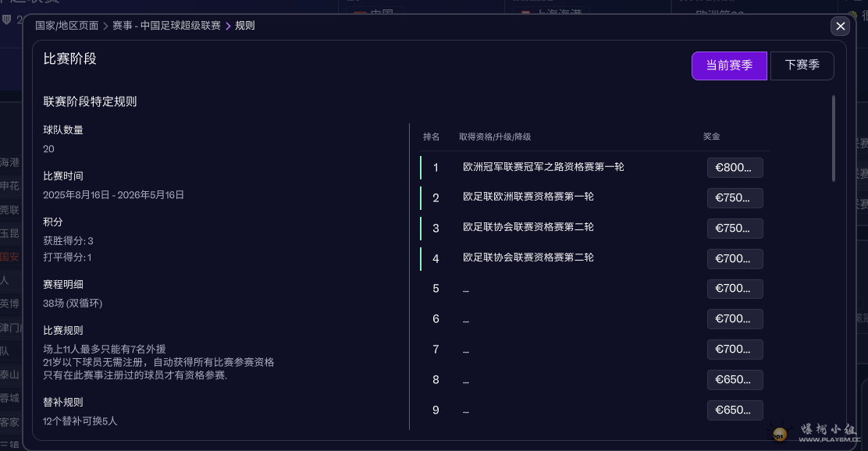Click the €750 prize for rank 2

tap(735, 198)
